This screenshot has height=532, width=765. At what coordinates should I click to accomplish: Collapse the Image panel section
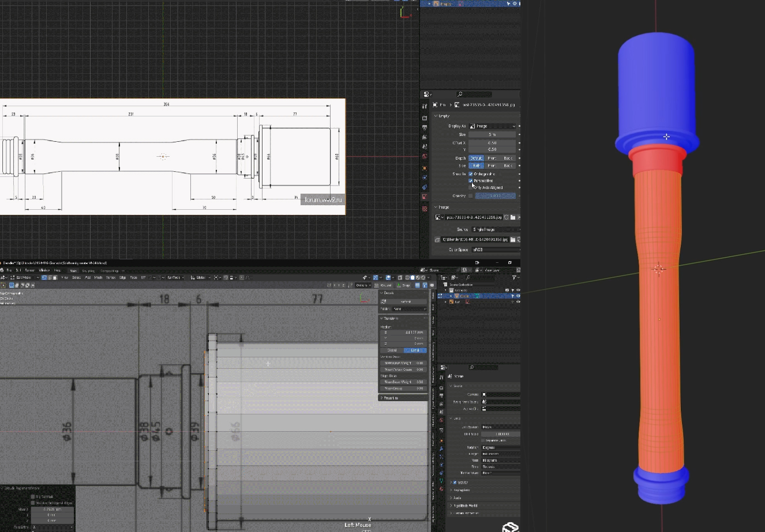coord(442,207)
